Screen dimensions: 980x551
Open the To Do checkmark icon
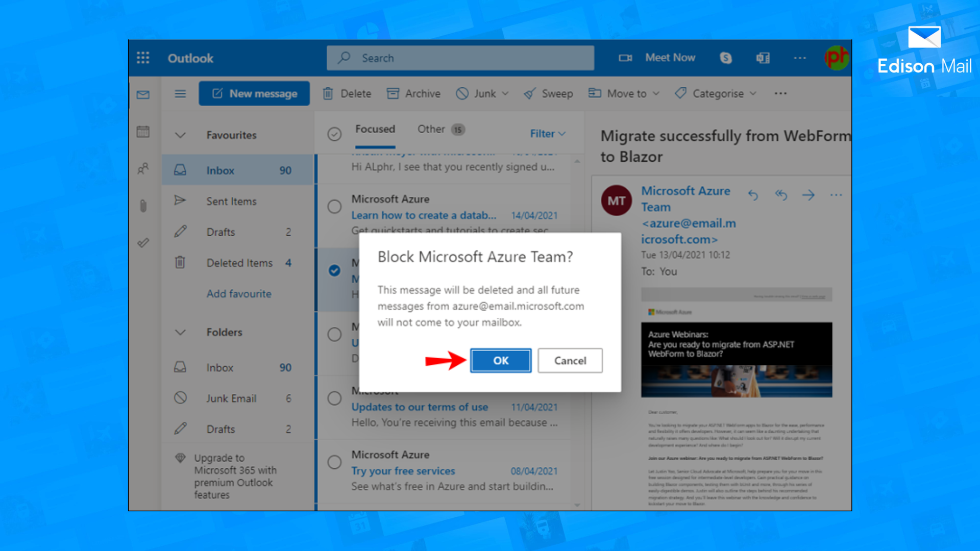click(x=143, y=242)
